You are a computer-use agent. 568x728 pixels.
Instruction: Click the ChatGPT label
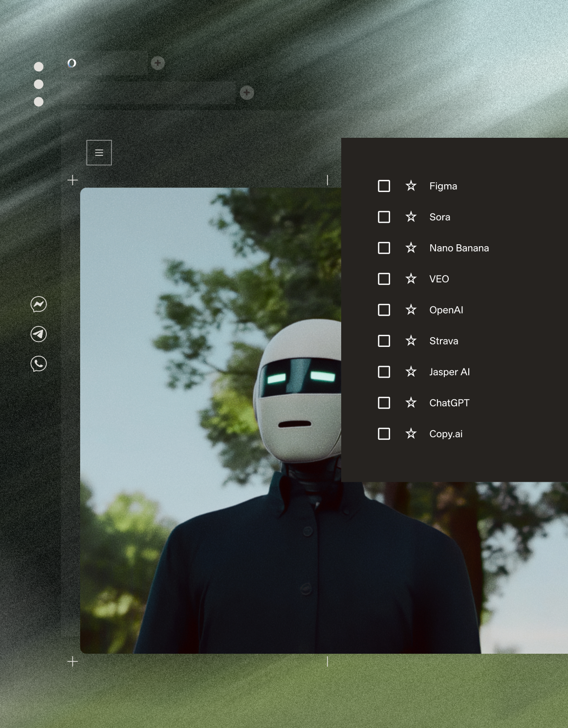click(449, 403)
